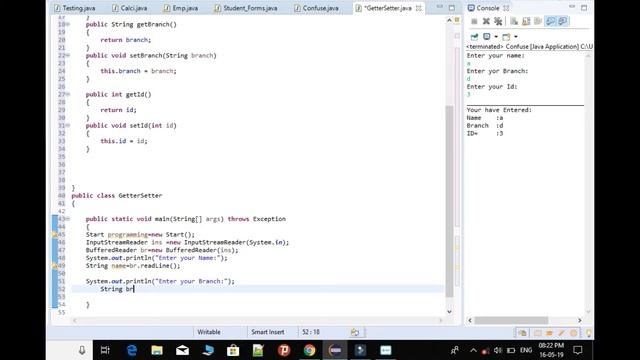Maximize the editor area
Viewport: 640px width, 360px height.
click(x=452, y=7)
